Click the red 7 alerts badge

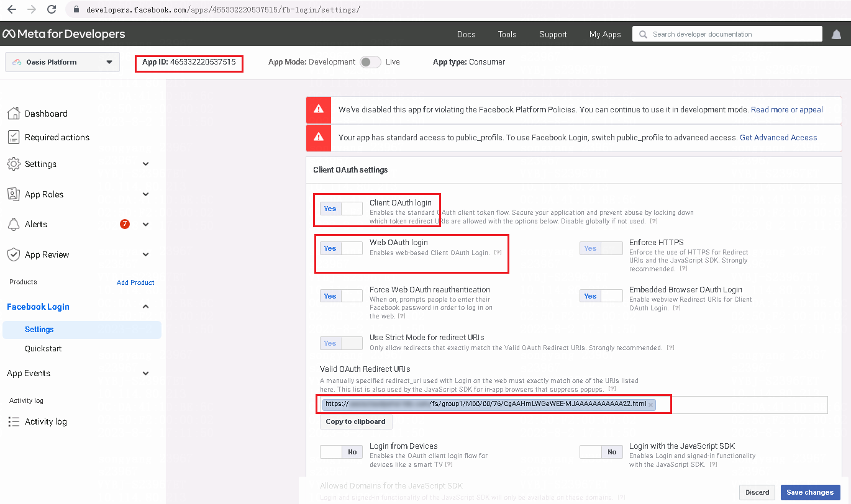coord(125,224)
